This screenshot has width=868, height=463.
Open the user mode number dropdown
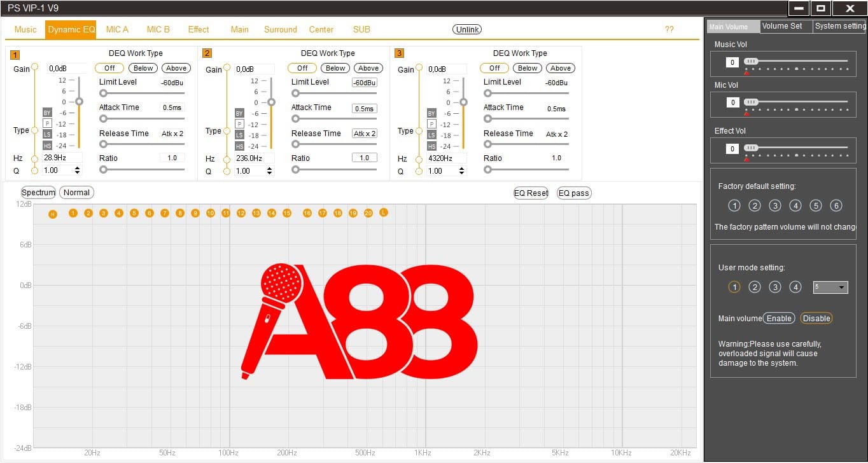click(x=830, y=287)
